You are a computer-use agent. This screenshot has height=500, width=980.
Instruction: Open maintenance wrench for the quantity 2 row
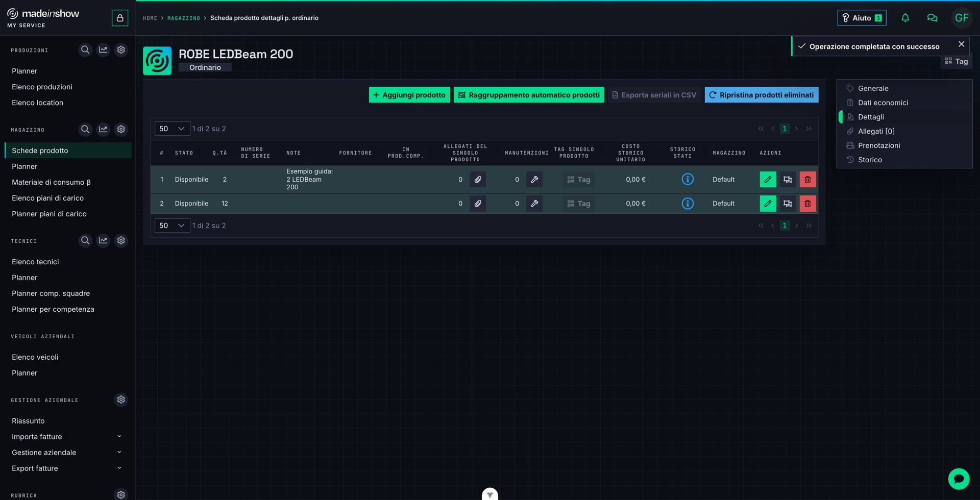pos(534,180)
